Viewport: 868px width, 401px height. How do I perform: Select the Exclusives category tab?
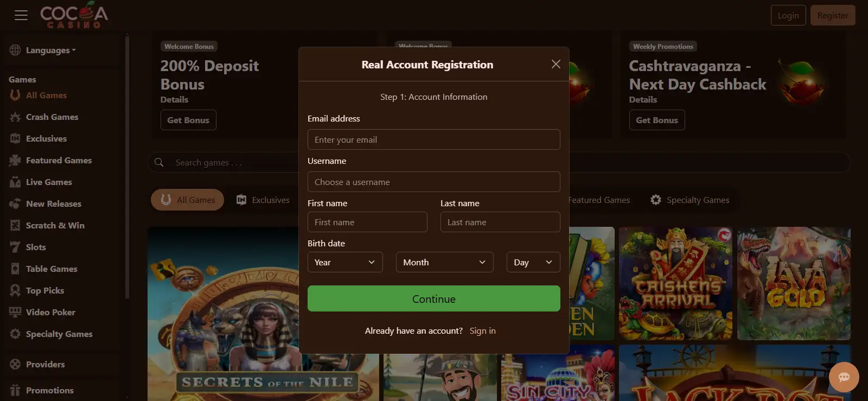tap(263, 200)
